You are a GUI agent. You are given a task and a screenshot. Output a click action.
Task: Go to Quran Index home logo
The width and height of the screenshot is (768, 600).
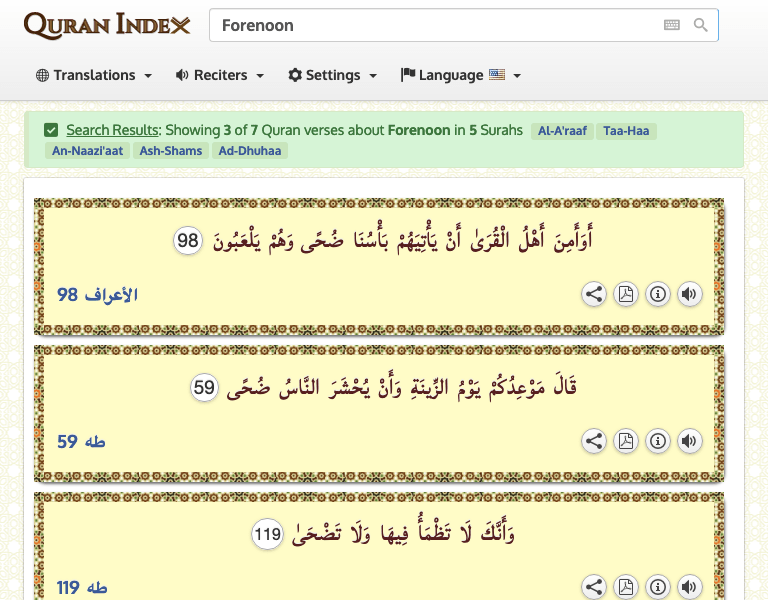[x=106, y=25]
